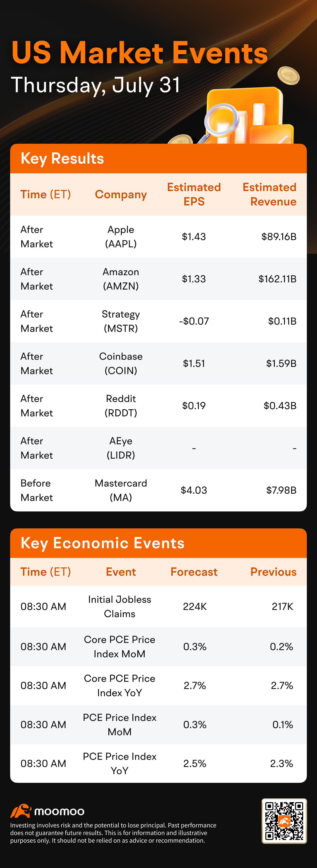Click the Estimated EPS column header
The width and height of the screenshot is (317, 868).
[x=194, y=194]
